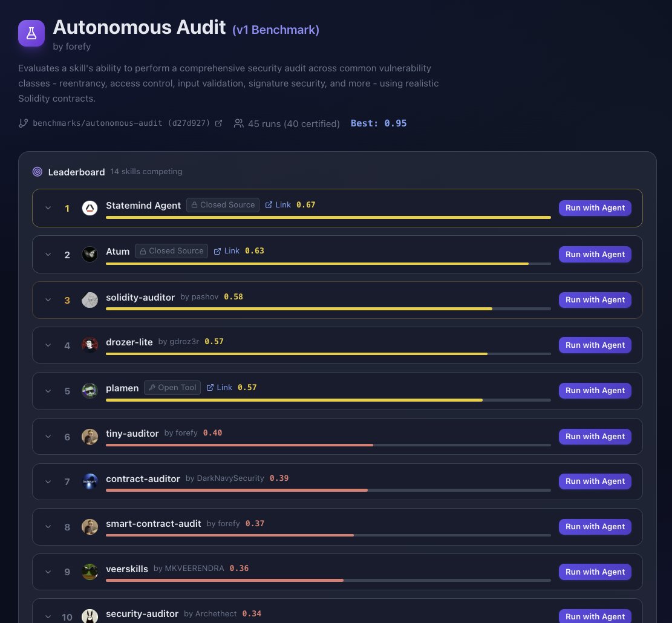
Task: Click 'by forefy' under the title
Action: click(x=71, y=47)
